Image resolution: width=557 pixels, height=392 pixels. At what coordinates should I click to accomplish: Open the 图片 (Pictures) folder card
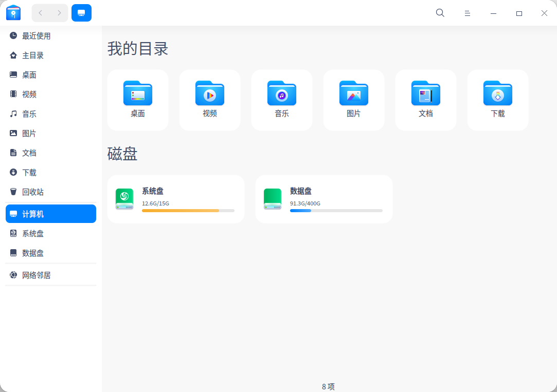[x=353, y=99]
